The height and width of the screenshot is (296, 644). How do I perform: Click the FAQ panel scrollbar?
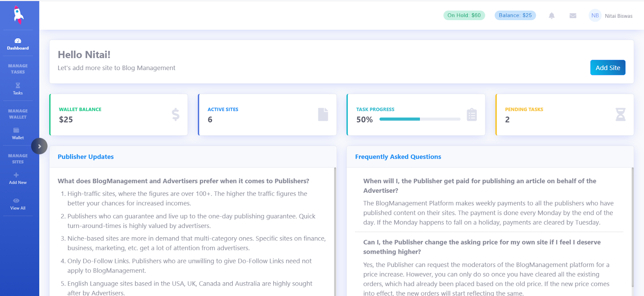coord(632,227)
